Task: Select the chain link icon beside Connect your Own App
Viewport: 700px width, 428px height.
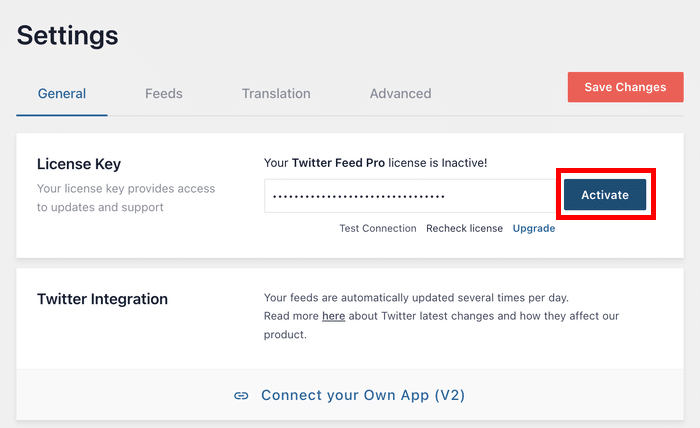Action: [x=241, y=395]
